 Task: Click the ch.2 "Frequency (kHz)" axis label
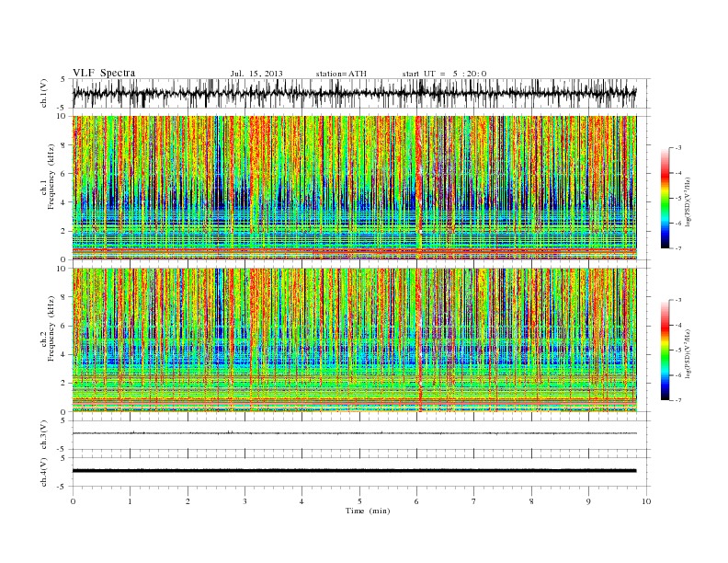click(x=51, y=329)
